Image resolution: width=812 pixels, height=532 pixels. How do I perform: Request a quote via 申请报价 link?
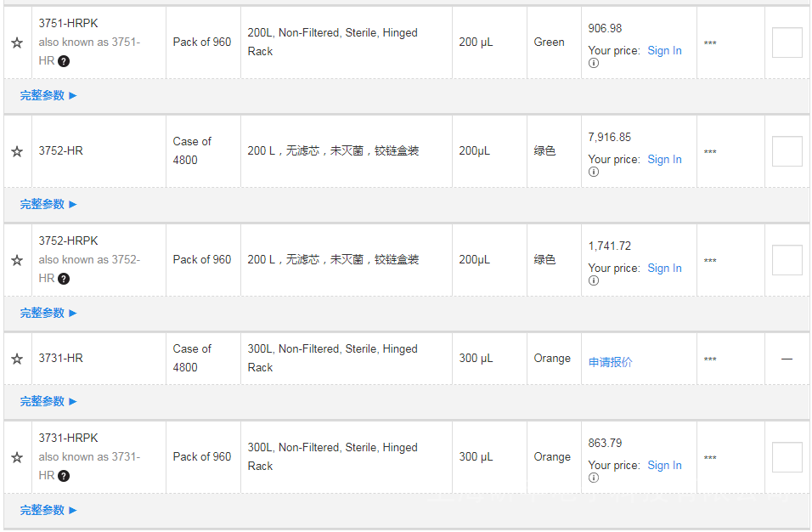click(611, 362)
